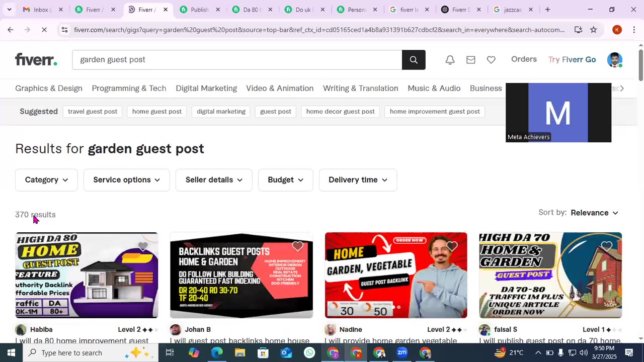Open the Sort by Relevance dropdown

pyautogui.click(x=594, y=213)
